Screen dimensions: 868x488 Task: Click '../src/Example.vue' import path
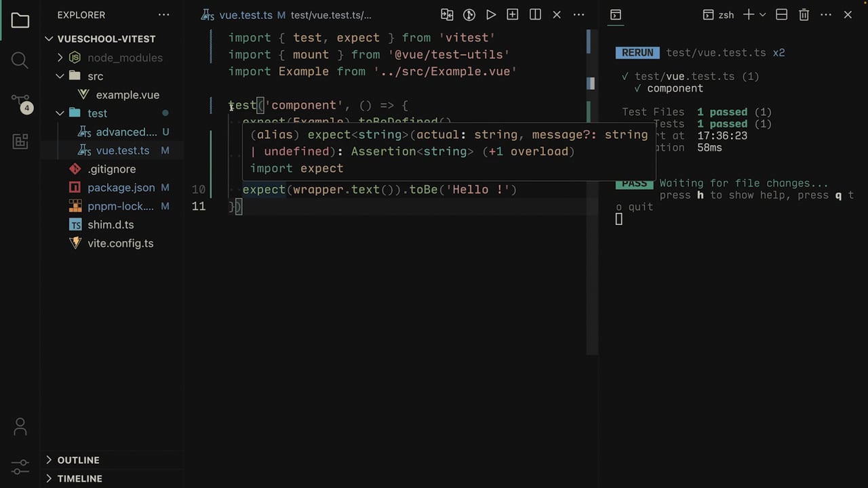click(445, 71)
